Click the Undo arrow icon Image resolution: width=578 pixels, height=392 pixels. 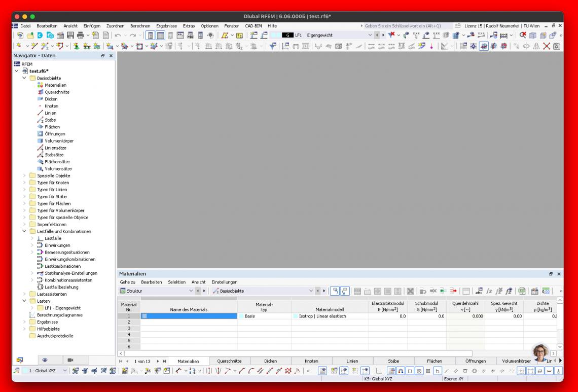click(x=118, y=35)
